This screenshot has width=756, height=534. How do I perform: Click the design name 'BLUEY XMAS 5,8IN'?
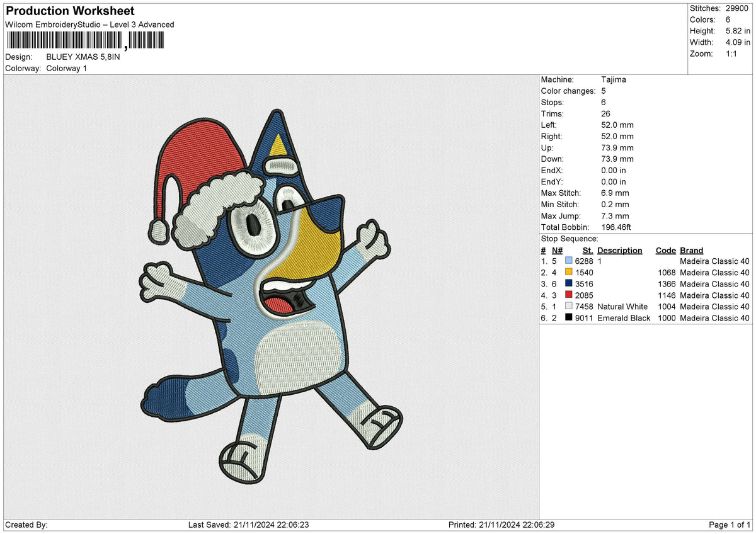pyautogui.click(x=83, y=57)
